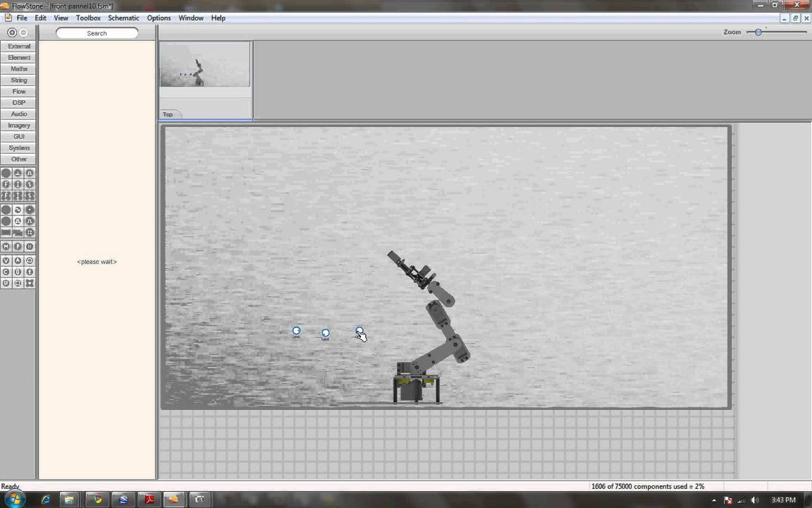Filter toolbox by Flow category
812x508 pixels.
click(x=18, y=91)
